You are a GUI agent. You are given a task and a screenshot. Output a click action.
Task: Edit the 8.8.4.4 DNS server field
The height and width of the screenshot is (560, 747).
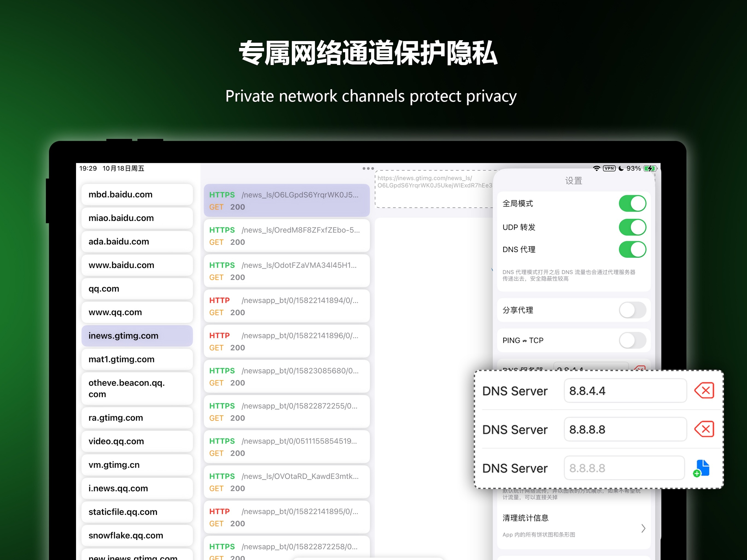click(625, 390)
